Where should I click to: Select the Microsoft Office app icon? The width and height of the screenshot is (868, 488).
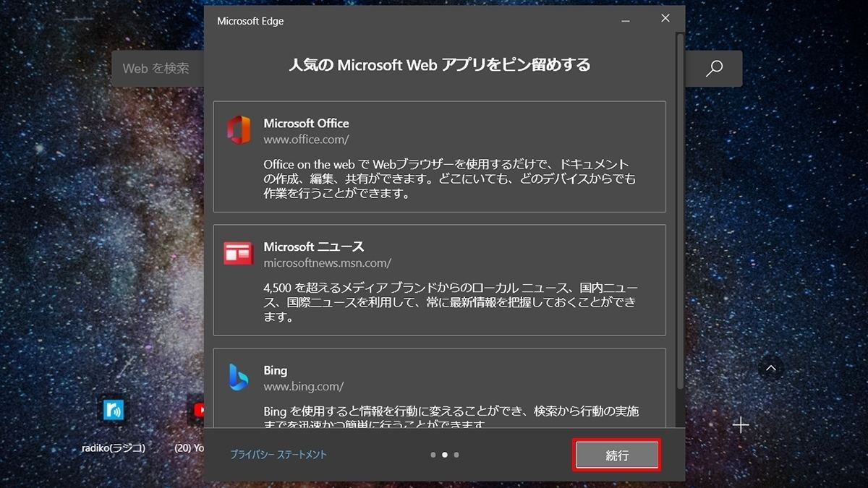coord(238,129)
